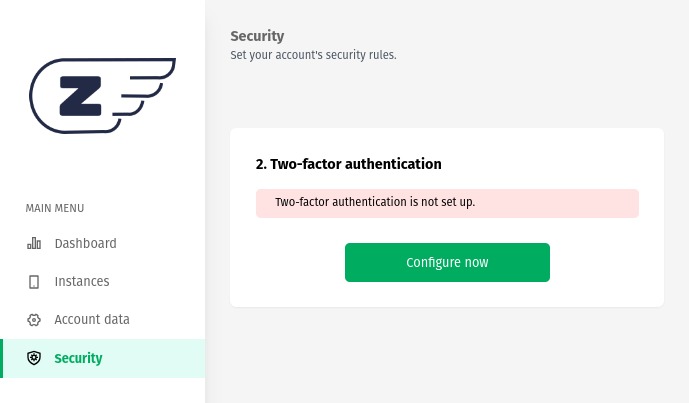Go to the Instances page
Viewport: 689px width, 403px height.
82,282
